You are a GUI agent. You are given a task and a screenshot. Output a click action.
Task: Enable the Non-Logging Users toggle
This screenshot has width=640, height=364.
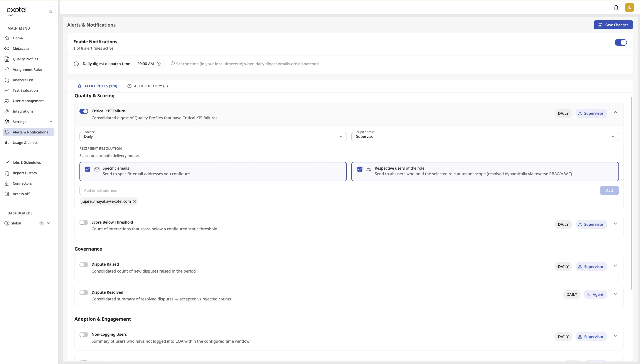(x=84, y=334)
